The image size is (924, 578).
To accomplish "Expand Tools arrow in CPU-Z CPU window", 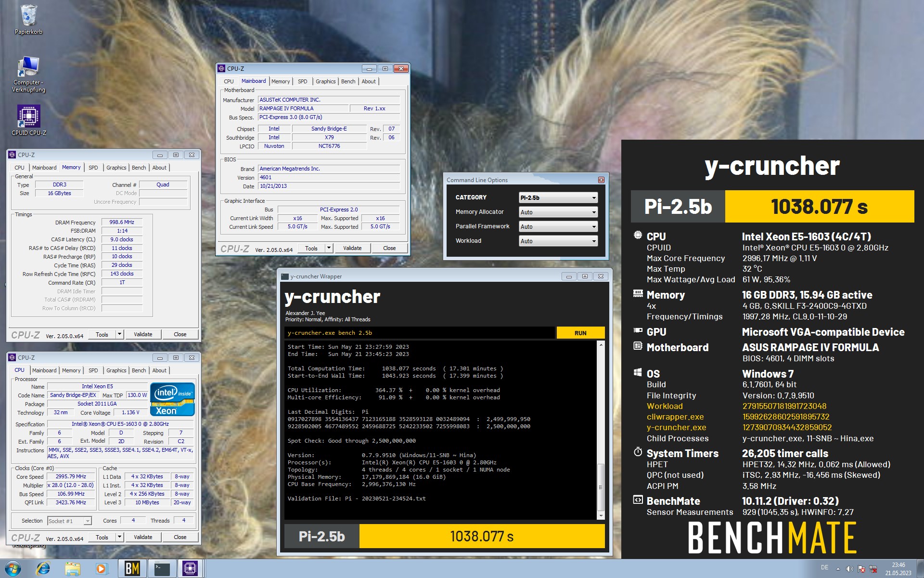I will [x=119, y=537].
